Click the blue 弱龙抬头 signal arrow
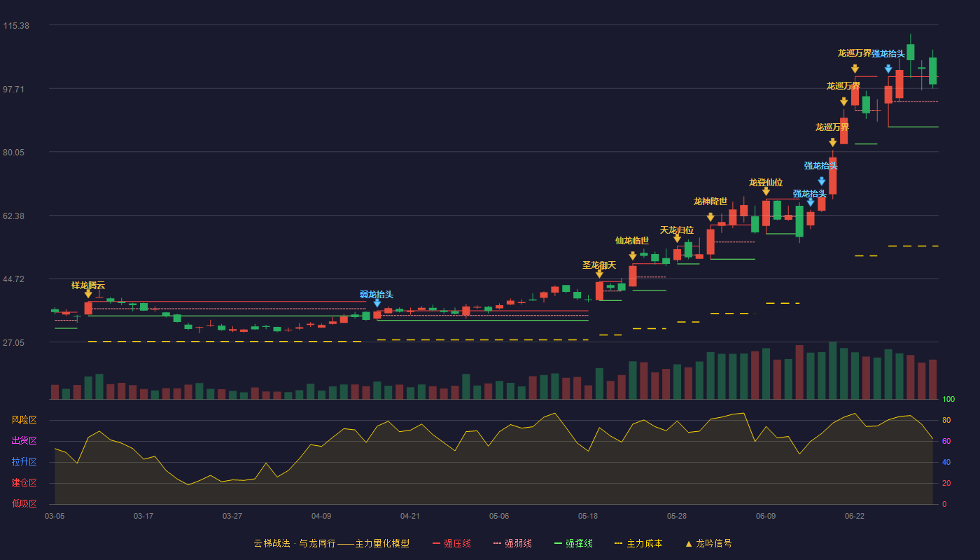Screen dimensions: 980x560 (377, 303)
